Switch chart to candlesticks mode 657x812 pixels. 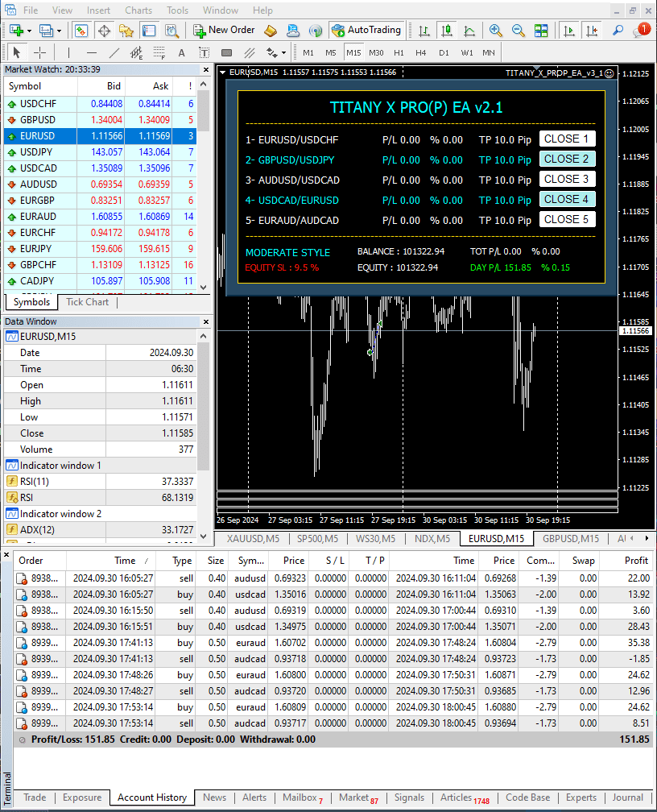447,31
